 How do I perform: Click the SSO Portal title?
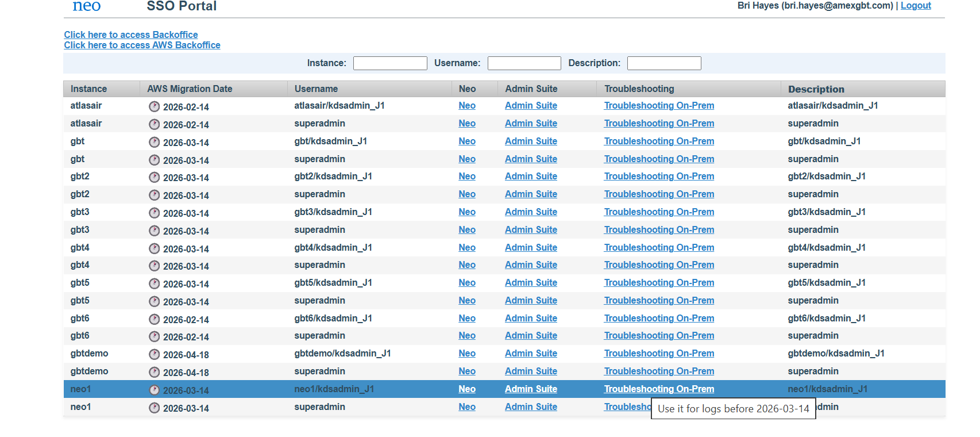coord(182,6)
